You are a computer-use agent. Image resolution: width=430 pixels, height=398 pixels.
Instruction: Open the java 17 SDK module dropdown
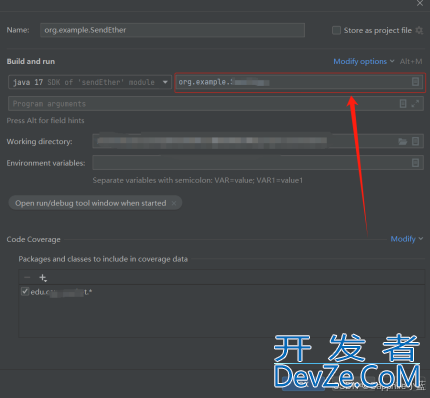pyautogui.click(x=90, y=82)
